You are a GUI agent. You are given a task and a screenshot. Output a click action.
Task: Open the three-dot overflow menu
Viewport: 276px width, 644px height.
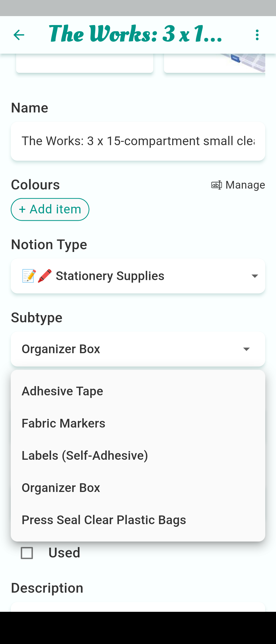(257, 35)
